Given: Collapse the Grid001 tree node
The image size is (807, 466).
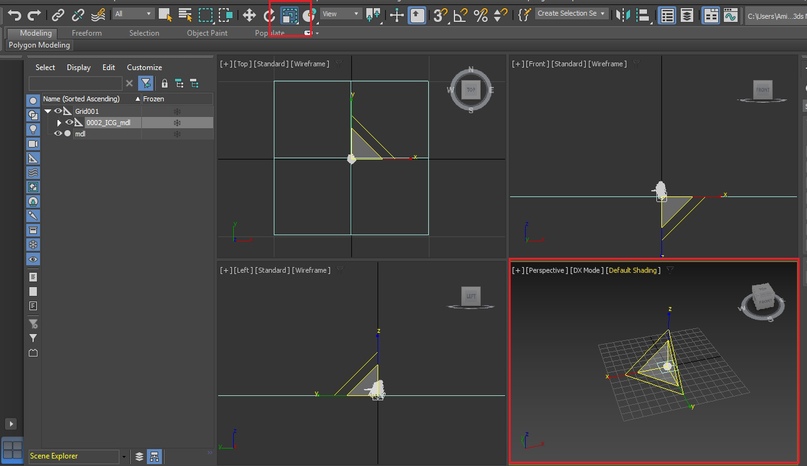Looking at the screenshot, I should coord(47,111).
